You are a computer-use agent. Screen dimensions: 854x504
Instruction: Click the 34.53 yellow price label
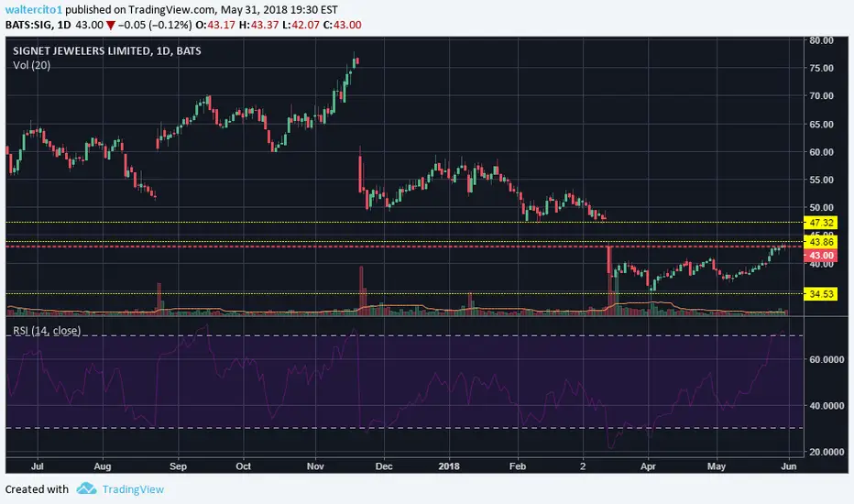(x=821, y=294)
